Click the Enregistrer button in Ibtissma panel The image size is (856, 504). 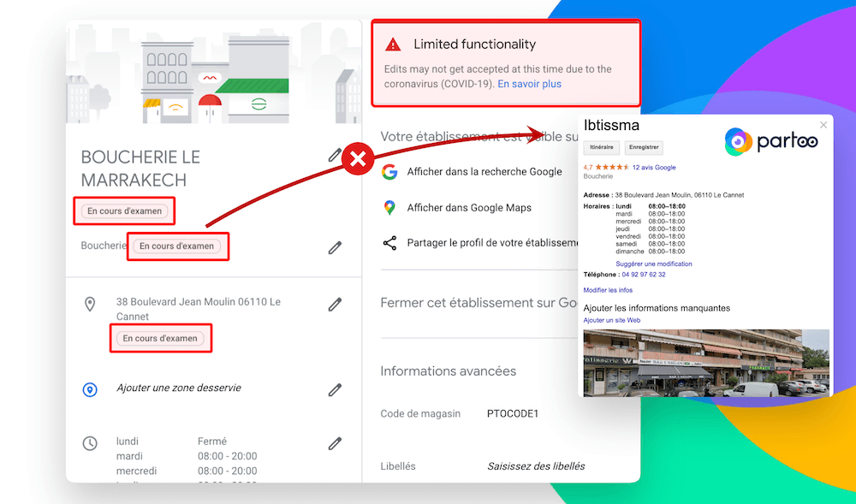click(x=644, y=147)
